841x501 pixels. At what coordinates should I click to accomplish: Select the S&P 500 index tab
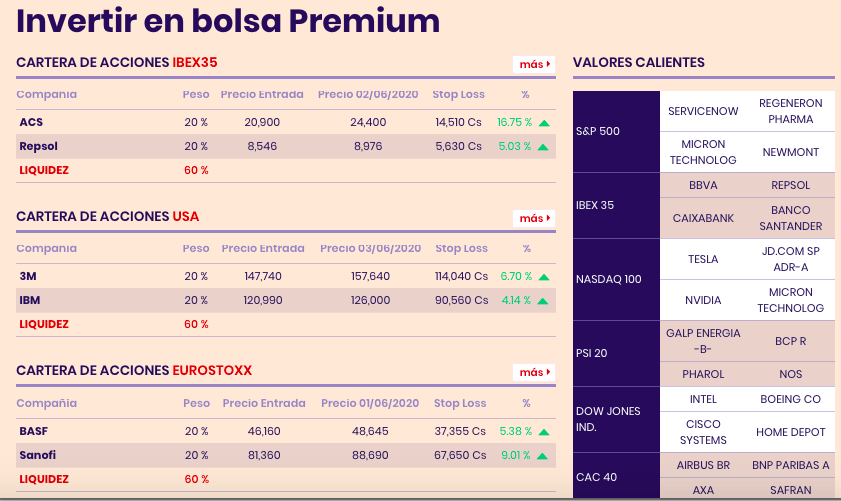[598, 131]
